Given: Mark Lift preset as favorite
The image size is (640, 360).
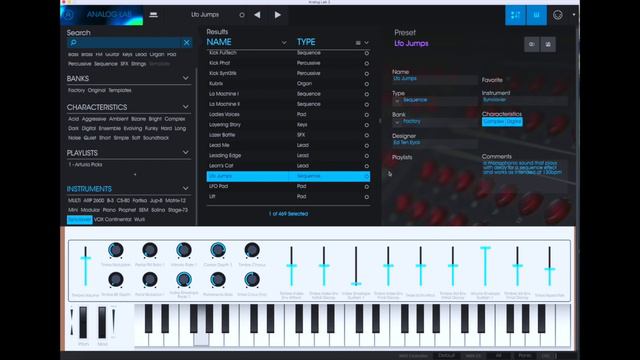Looking at the screenshot, I should [x=367, y=197].
